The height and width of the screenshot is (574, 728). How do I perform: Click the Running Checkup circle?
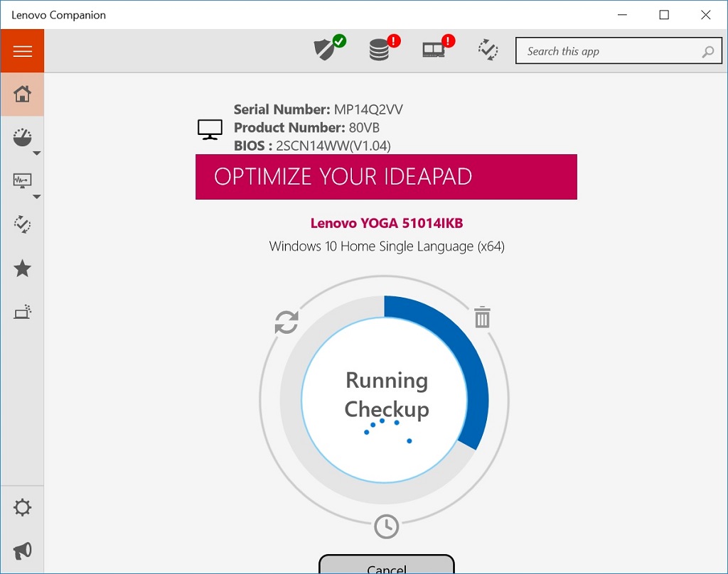(385, 400)
